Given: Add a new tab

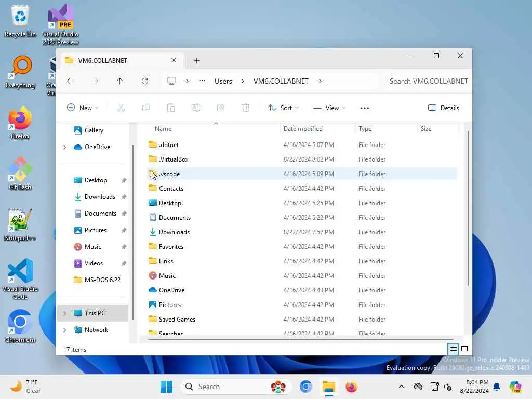Looking at the screenshot, I should point(196,61).
